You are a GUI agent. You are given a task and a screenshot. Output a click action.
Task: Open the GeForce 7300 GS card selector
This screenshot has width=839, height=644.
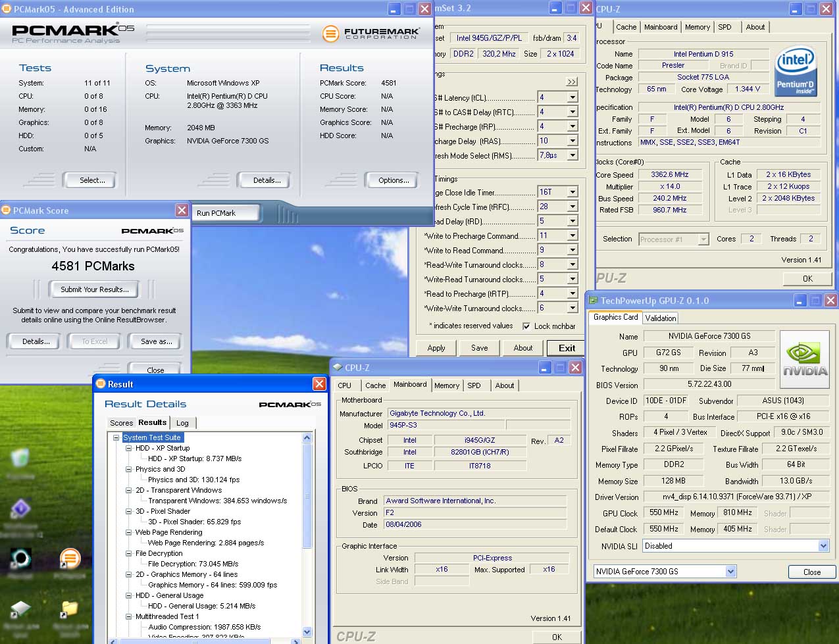click(x=730, y=572)
